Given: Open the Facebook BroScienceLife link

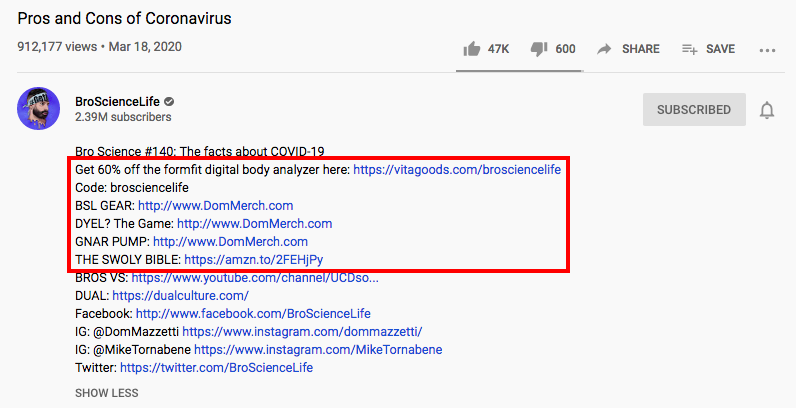Looking at the screenshot, I should pos(253,314).
